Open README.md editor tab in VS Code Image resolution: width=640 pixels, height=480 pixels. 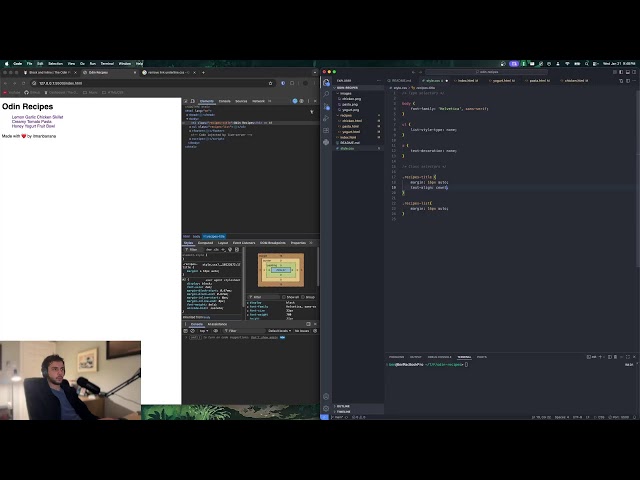[x=401, y=81]
